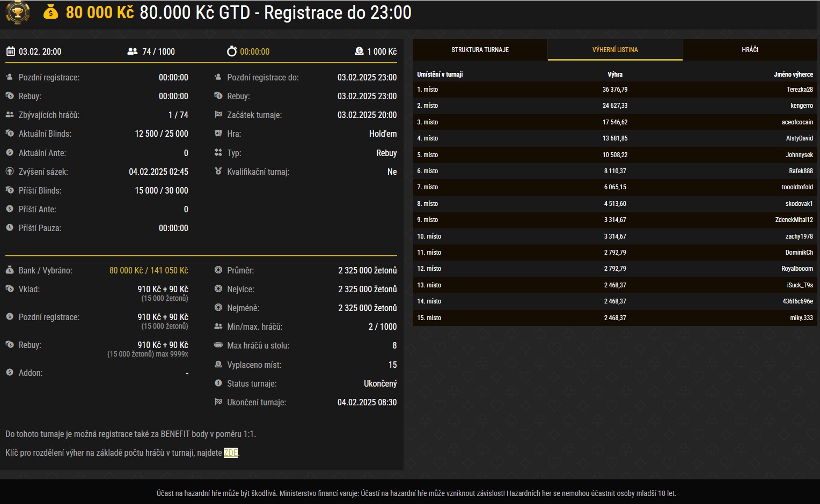Open the ZDE link for prize distribution key
This screenshot has width=820, height=504.
pyautogui.click(x=231, y=453)
